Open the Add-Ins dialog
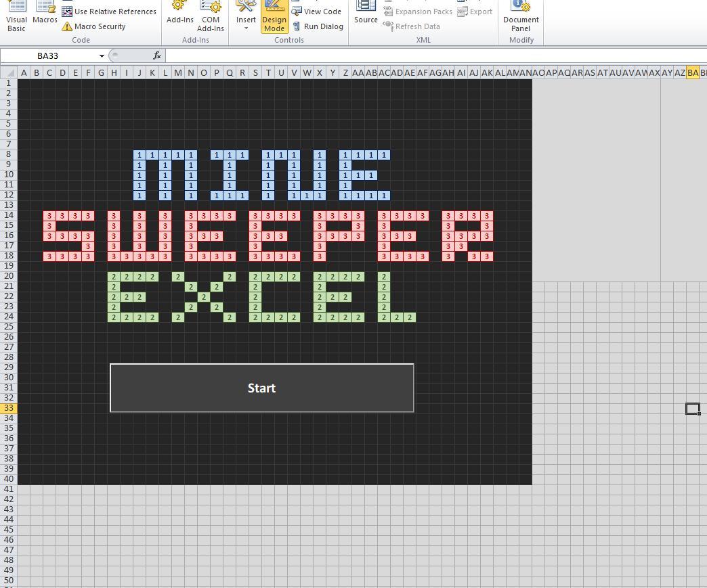 (180, 14)
